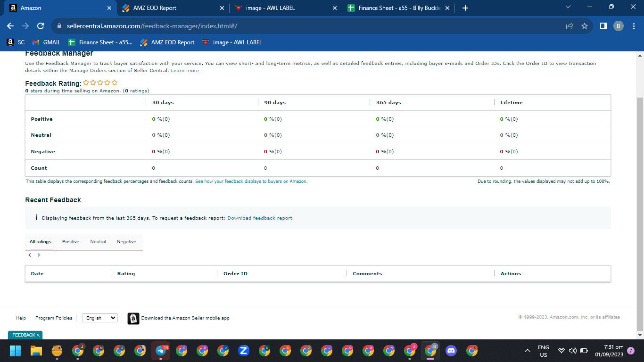This screenshot has width=644, height=362.
Task: Open image - AWL LABEL bookmark
Action: 232,42
